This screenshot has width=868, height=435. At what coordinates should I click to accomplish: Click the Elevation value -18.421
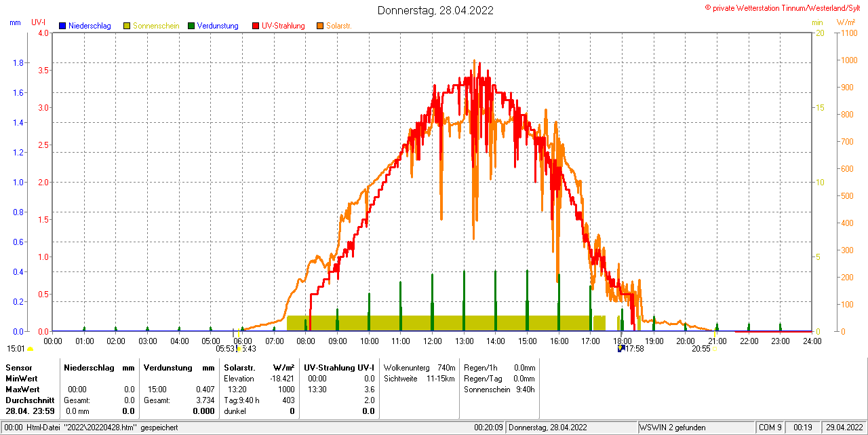click(x=281, y=379)
